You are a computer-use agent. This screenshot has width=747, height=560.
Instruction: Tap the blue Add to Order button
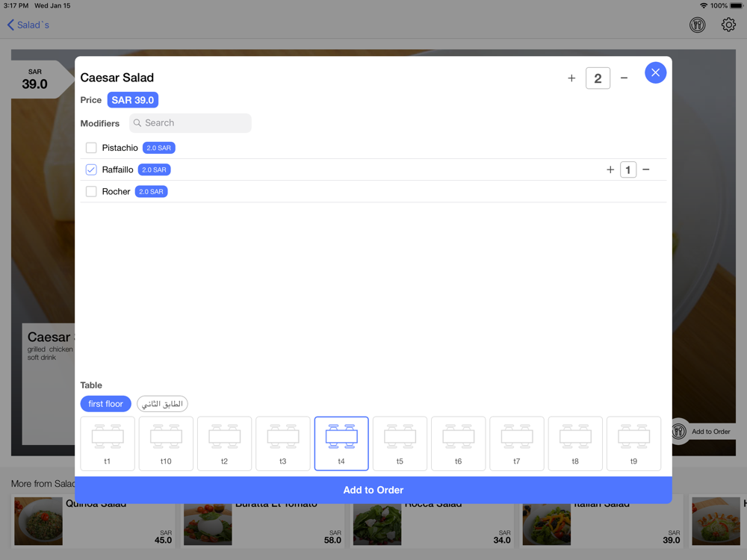click(x=373, y=490)
